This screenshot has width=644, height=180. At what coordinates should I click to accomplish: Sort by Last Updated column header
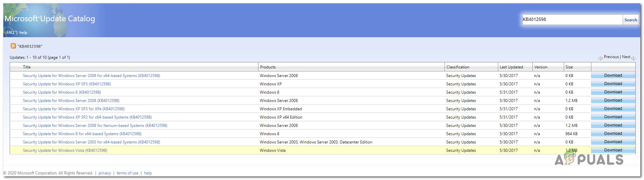[511, 67]
